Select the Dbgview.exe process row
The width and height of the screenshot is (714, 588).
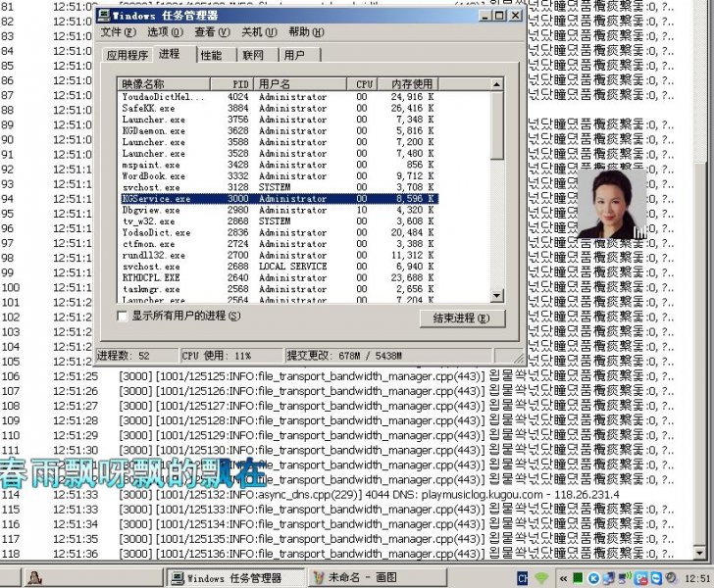click(279, 211)
